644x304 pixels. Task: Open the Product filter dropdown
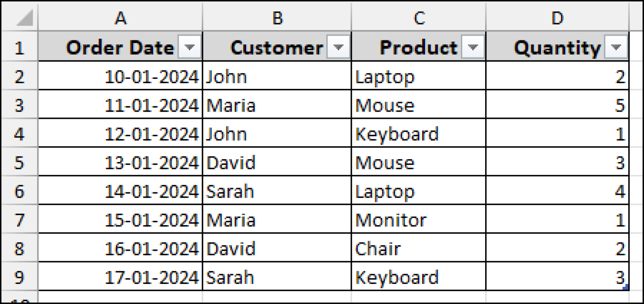click(473, 47)
